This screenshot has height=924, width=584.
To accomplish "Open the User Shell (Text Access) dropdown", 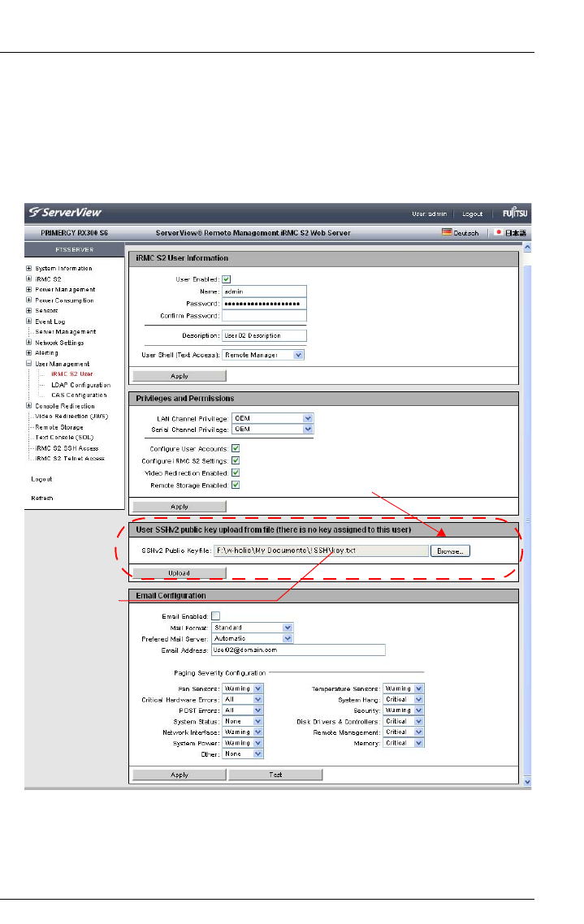I will [263, 355].
